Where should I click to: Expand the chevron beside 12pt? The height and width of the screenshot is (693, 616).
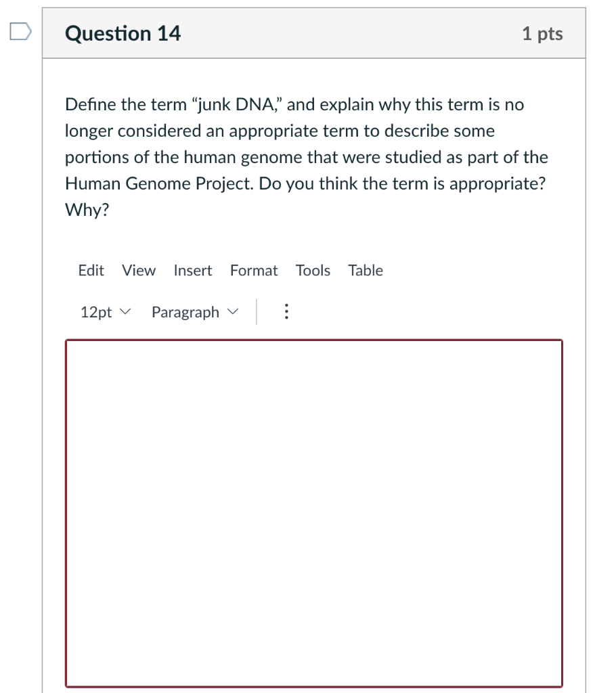[126, 313]
